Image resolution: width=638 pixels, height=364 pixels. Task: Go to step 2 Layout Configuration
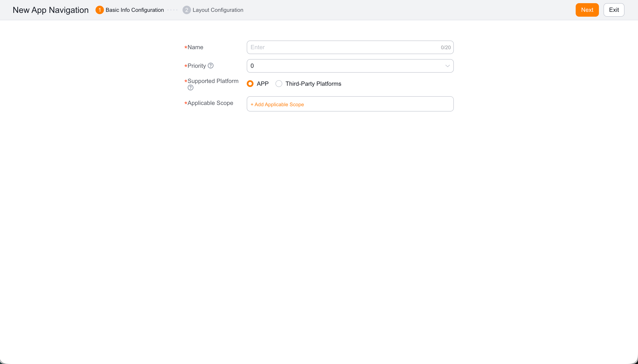pos(213,10)
